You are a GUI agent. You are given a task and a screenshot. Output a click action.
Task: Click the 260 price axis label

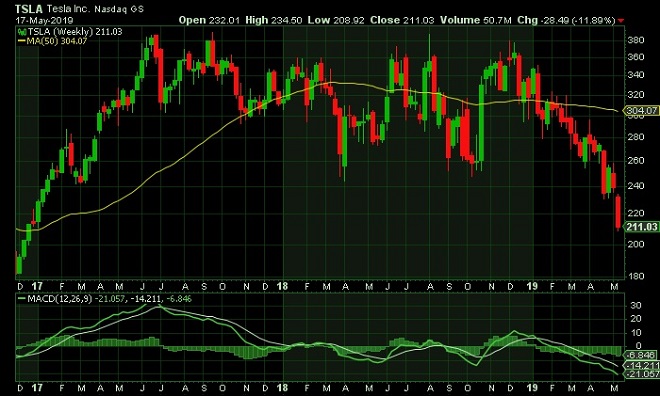[635, 160]
